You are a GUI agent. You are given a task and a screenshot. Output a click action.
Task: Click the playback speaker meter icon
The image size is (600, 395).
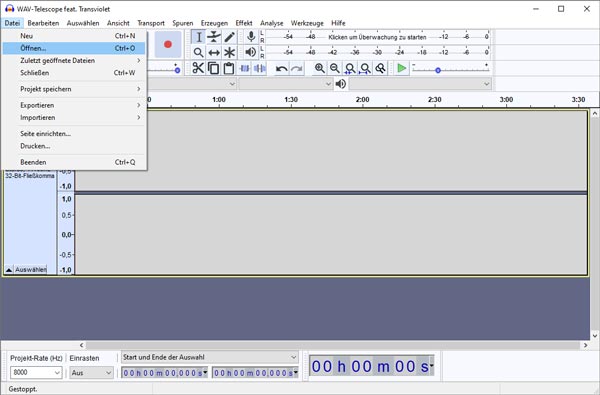[251, 52]
